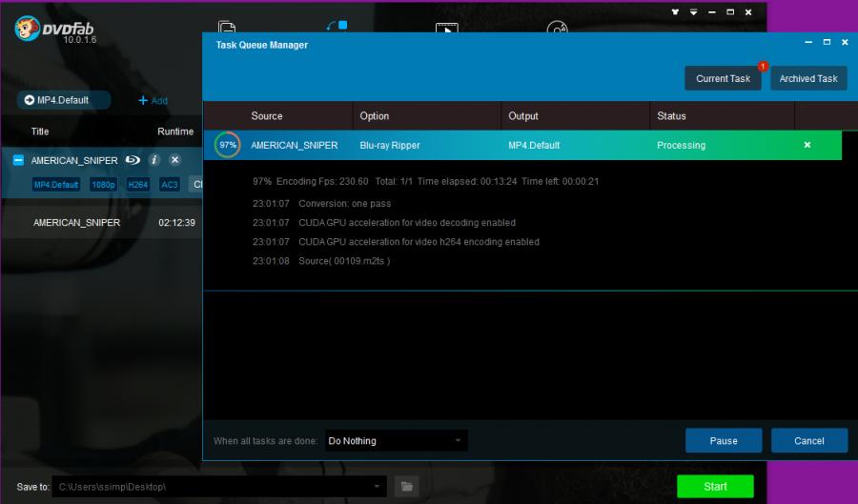The height and width of the screenshot is (504, 858).
Task: Click the MP4.Default tag under AMERICAN_SNIPER
Action: (56, 185)
